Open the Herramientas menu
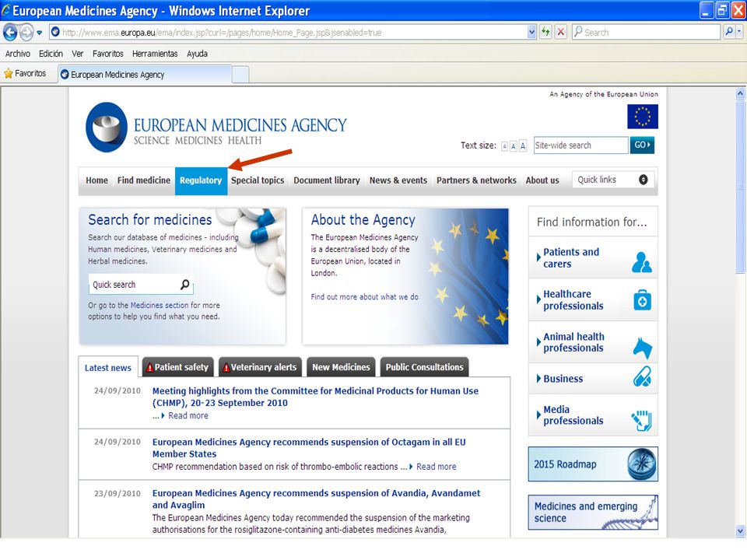This screenshot has height=560, width=747. (x=155, y=54)
